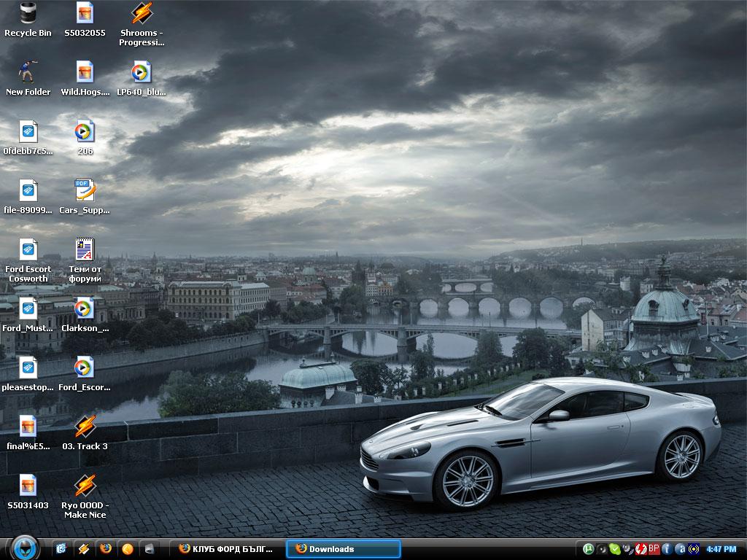Screen dimensions: 747x560
Task: Select the Clarkson_... video file
Action: click(x=85, y=309)
